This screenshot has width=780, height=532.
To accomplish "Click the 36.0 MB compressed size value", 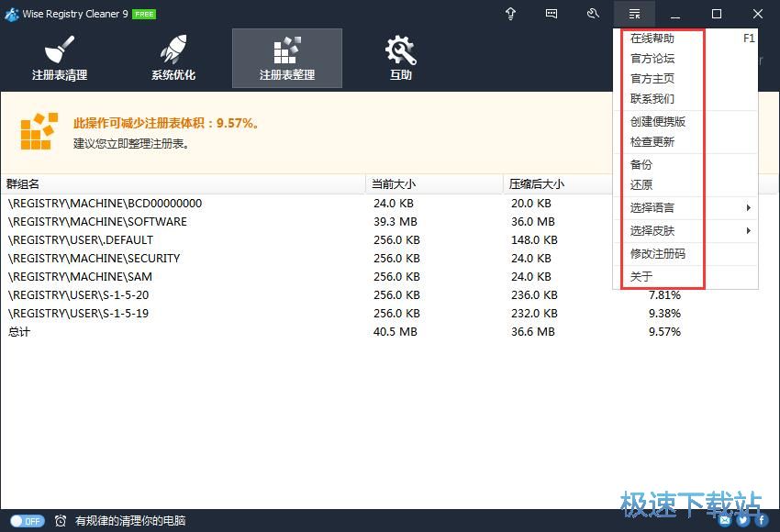I will click(533, 222).
